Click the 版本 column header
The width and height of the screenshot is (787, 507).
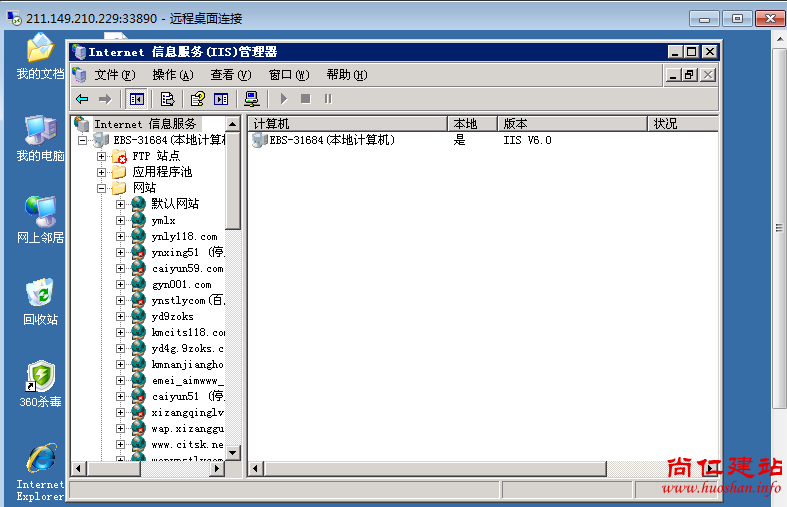(572, 124)
